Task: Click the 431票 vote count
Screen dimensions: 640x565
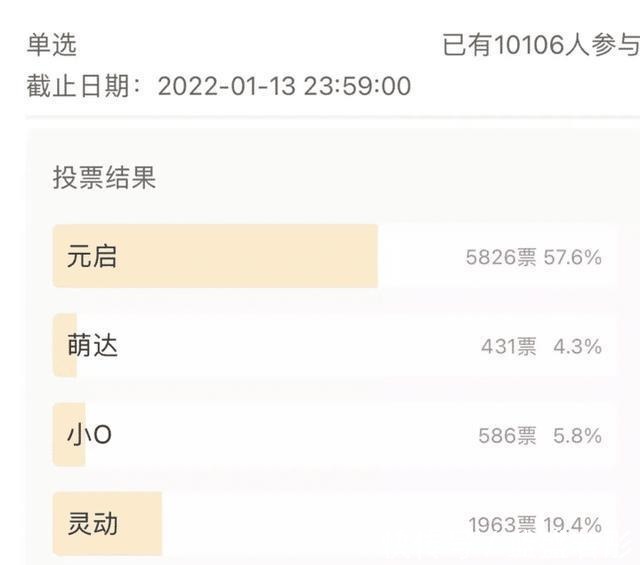Action: [508, 347]
